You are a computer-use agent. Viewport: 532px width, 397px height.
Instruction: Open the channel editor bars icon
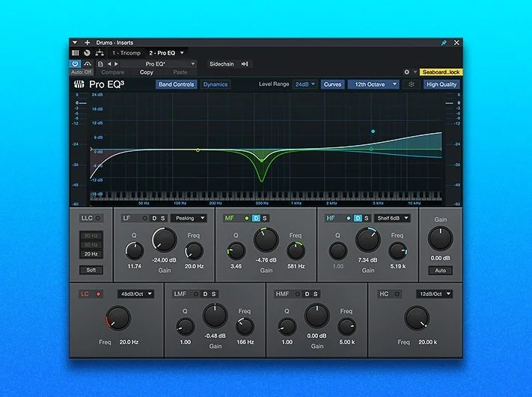pyautogui.click(x=76, y=53)
